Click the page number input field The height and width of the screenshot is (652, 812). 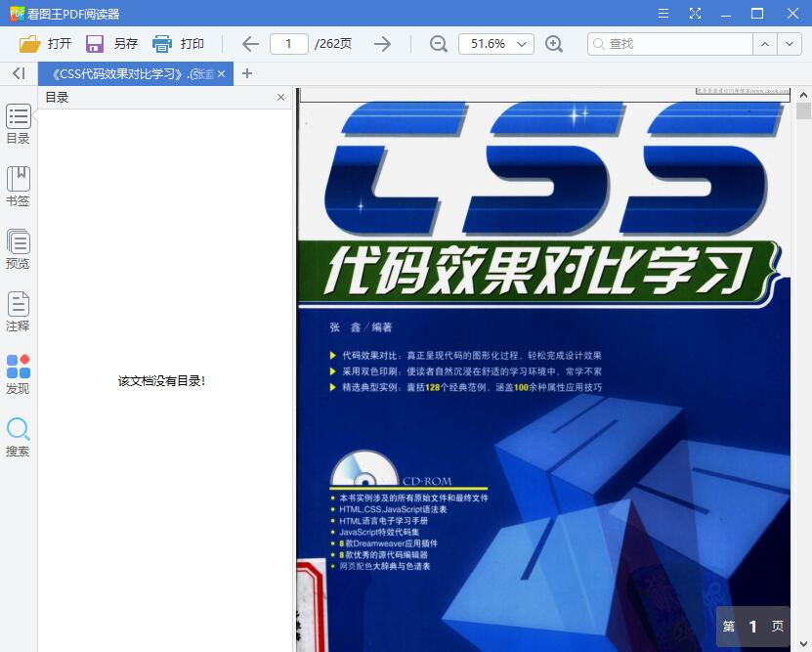(x=289, y=44)
